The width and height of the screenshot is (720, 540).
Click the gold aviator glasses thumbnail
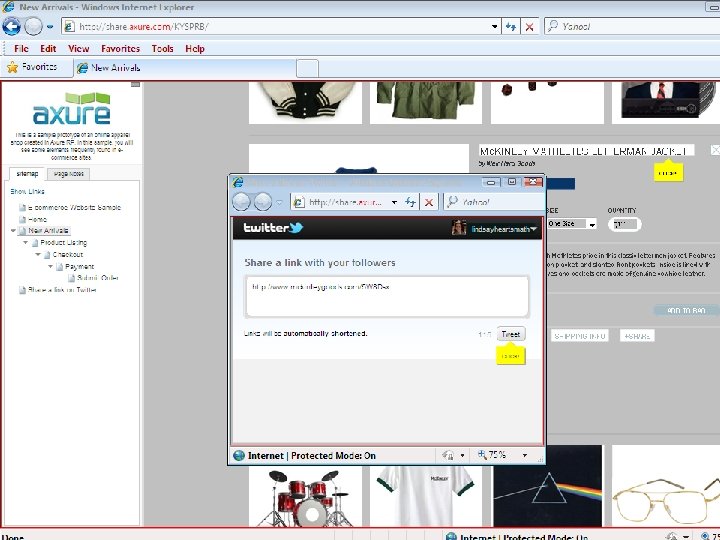tap(666, 487)
